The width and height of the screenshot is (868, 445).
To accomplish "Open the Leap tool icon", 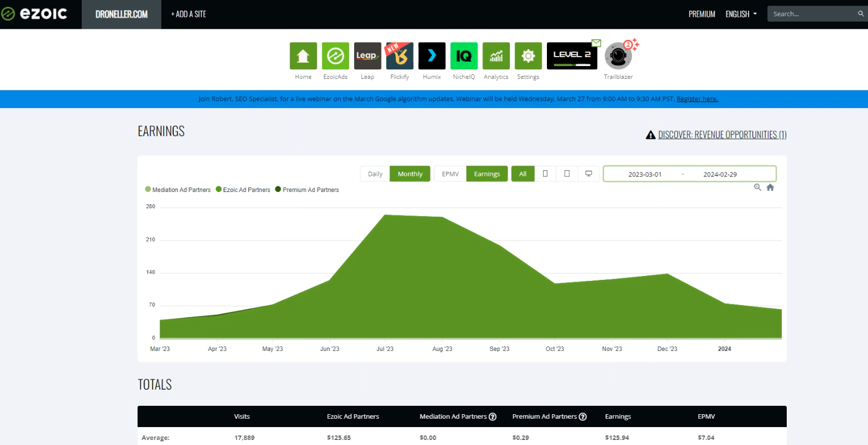I will point(368,56).
